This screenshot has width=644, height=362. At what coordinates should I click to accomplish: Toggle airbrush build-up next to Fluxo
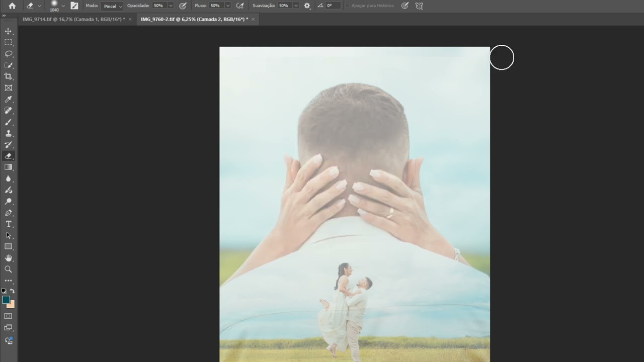(240, 6)
